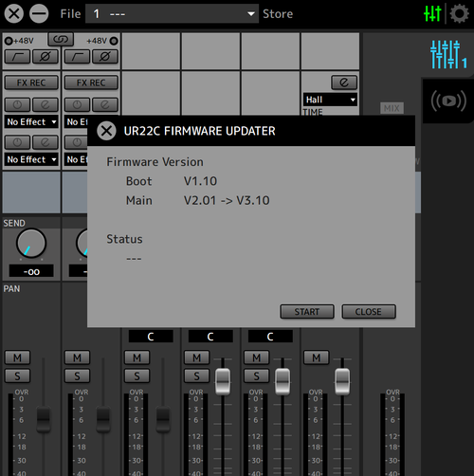474x476 pixels.
Task: Power on first effect slot channel 1
Action: (18, 104)
